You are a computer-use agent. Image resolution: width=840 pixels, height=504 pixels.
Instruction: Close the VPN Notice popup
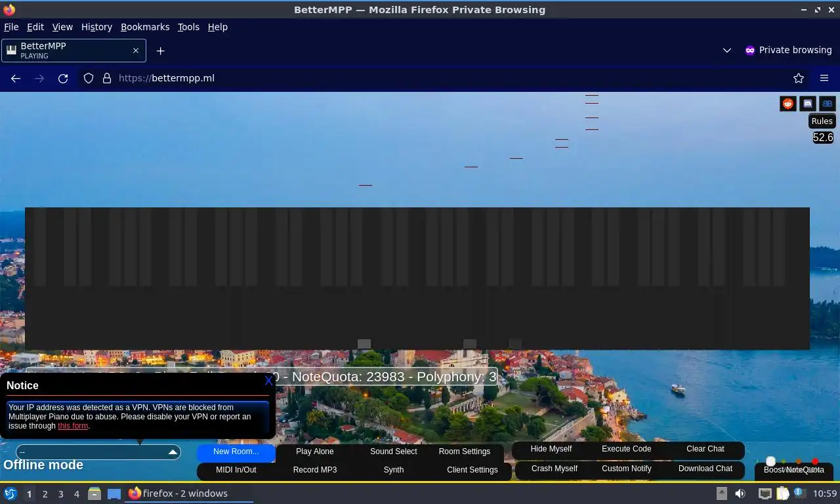click(x=268, y=381)
